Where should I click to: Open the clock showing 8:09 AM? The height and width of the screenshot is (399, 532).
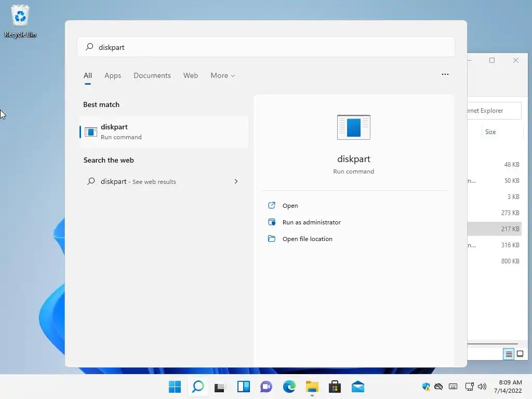click(x=508, y=387)
